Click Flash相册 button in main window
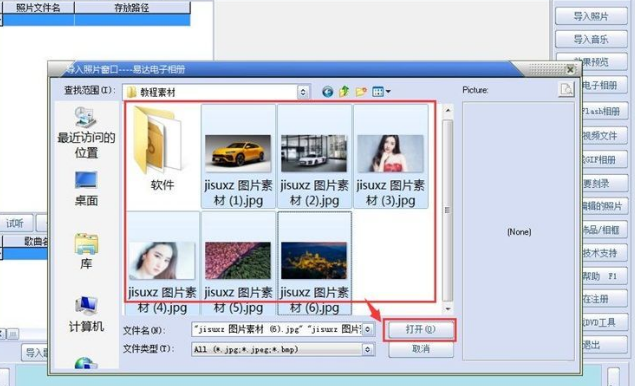635x386 pixels. [x=604, y=111]
